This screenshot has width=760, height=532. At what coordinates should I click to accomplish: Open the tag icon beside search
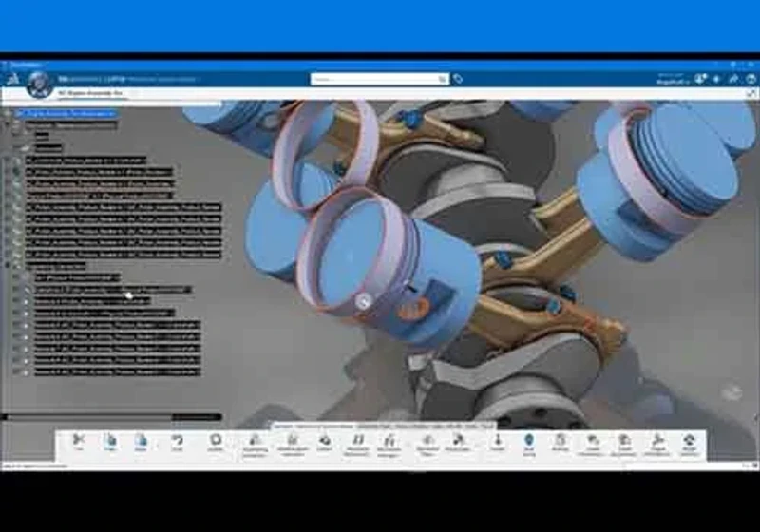pos(458,79)
